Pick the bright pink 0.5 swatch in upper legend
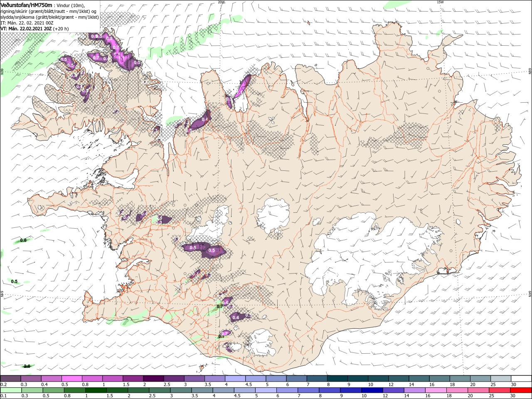Viewport: 532px width, 399px height. point(71,378)
